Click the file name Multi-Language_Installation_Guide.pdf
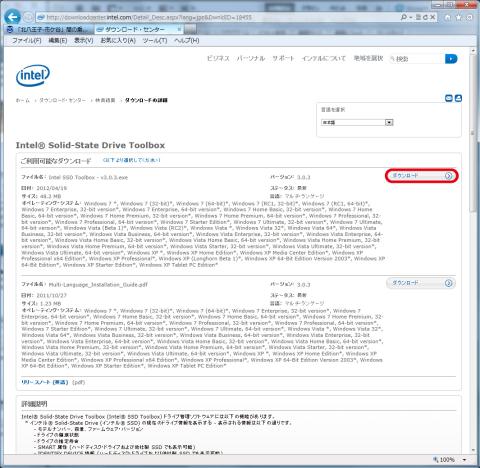This screenshot has height=468, width=480. (98, 285)
